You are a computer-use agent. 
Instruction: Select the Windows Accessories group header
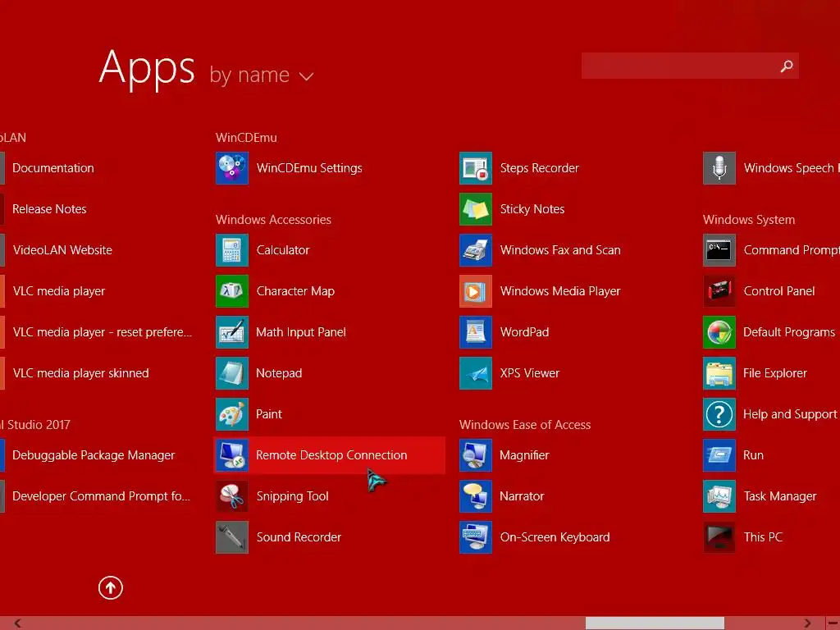[273, 220]
